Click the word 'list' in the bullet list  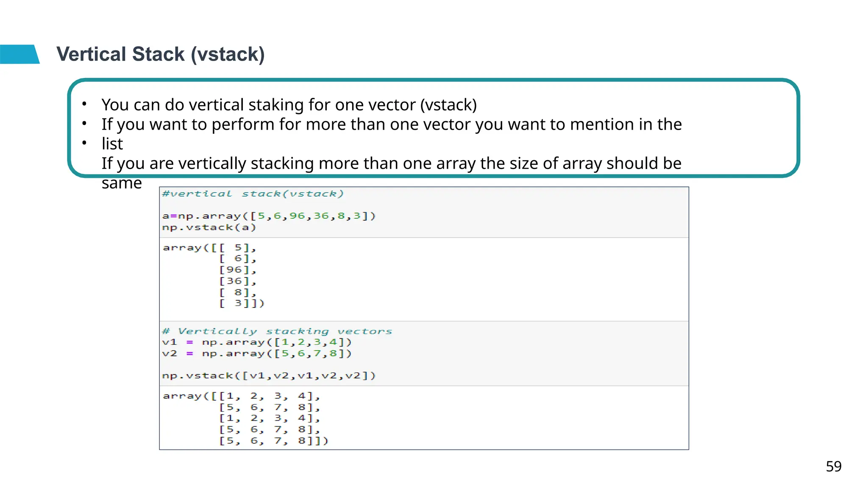pos(112,144)
